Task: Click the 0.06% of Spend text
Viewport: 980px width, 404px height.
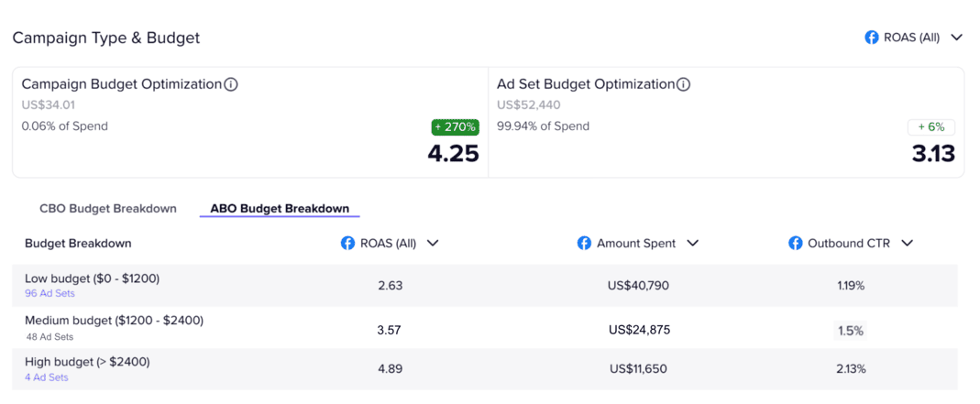Action: coord(64,126)
